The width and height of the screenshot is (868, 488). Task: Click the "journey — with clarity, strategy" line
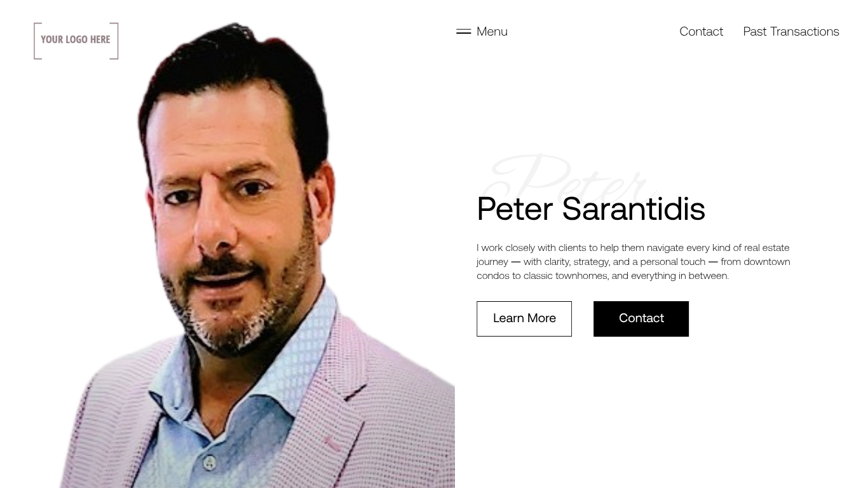pyautogui.click(x=633, y=262)
